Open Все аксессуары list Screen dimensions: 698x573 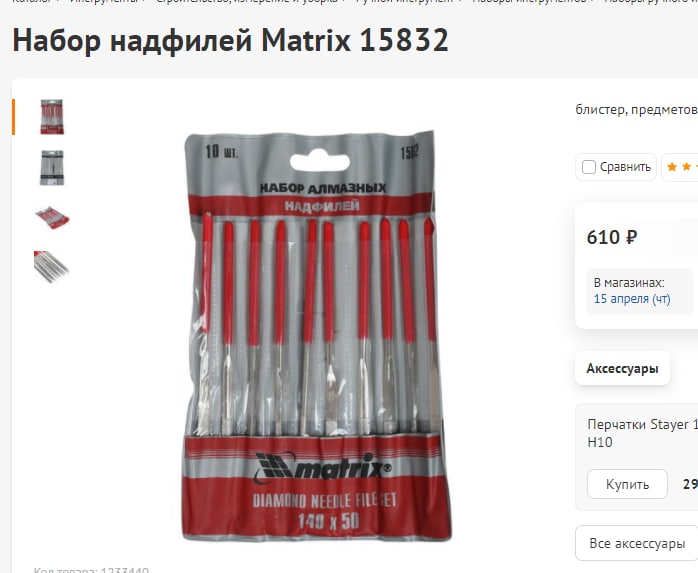(x=637, y=543)
